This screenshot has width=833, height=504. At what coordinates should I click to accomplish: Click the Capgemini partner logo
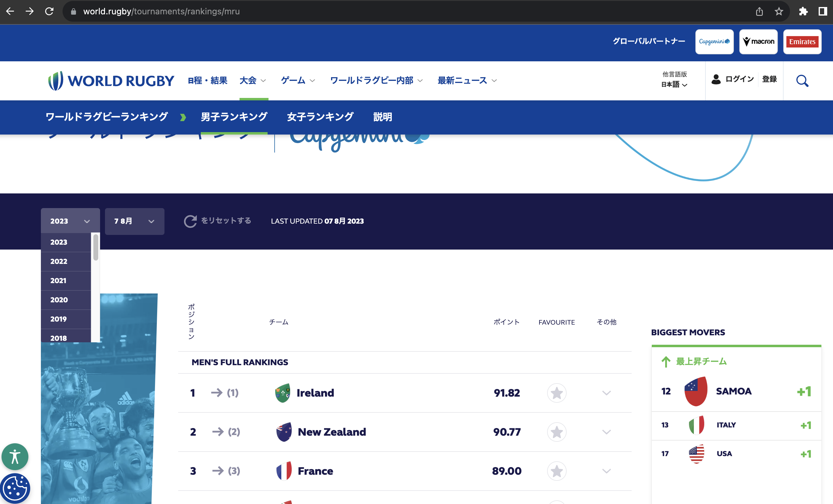click(714, 41)
